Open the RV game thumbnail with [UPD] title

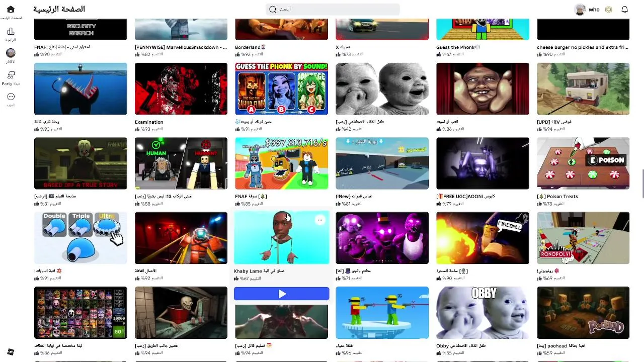pyautogui.click(x=583, y=88)
